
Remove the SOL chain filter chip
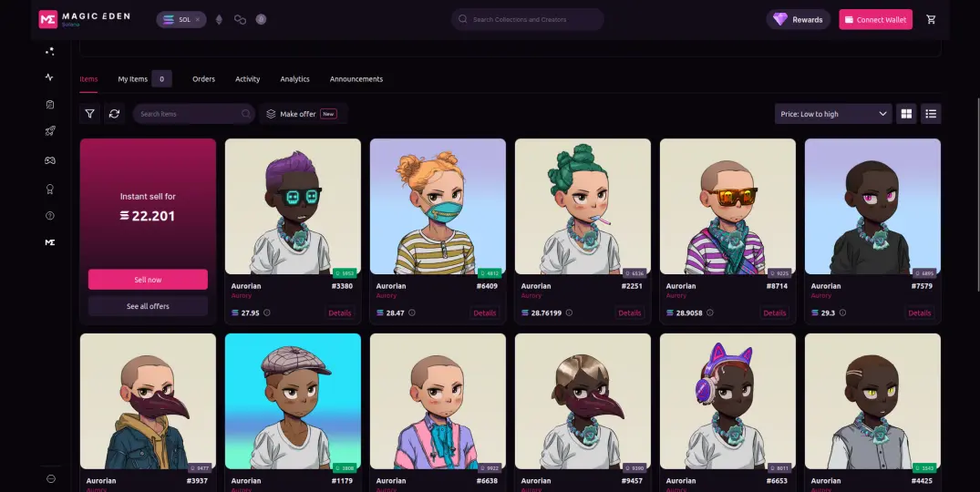(198, 19)
